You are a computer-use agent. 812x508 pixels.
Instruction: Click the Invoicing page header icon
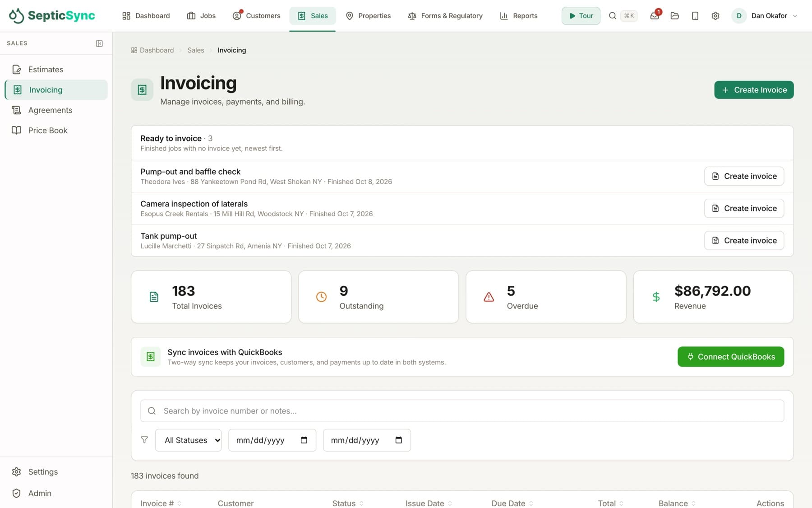pyautogui.click(x=142, y=90)
